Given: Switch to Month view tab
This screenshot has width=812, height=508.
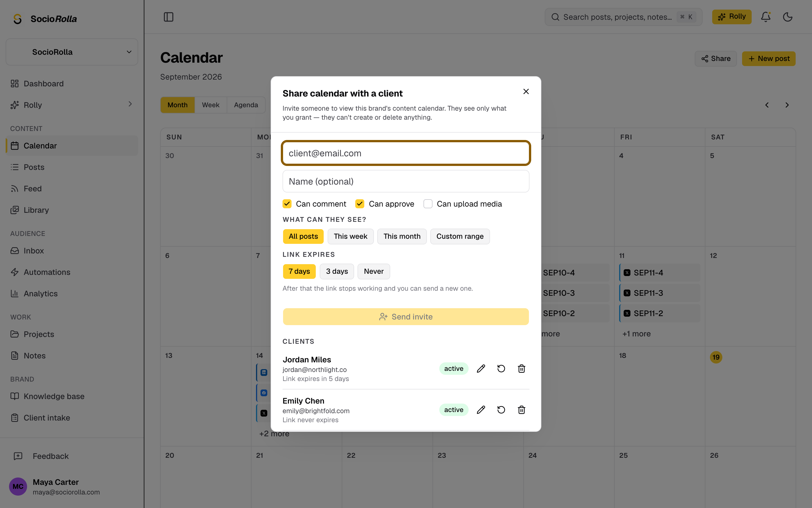Looking at the screenshot, I should click(x=178, y=105).
